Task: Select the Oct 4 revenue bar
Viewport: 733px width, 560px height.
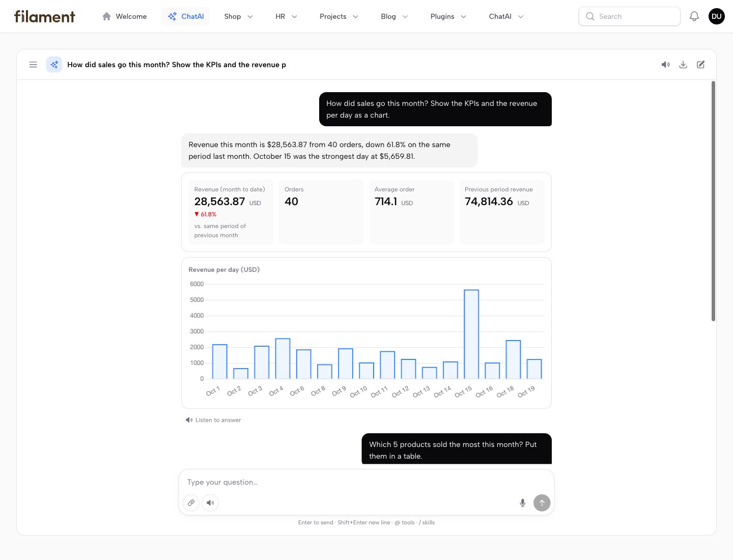Action: (283, 358)
